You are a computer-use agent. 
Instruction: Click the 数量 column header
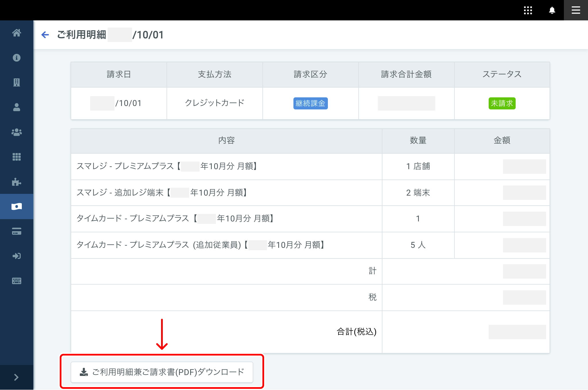coord(418,140)
